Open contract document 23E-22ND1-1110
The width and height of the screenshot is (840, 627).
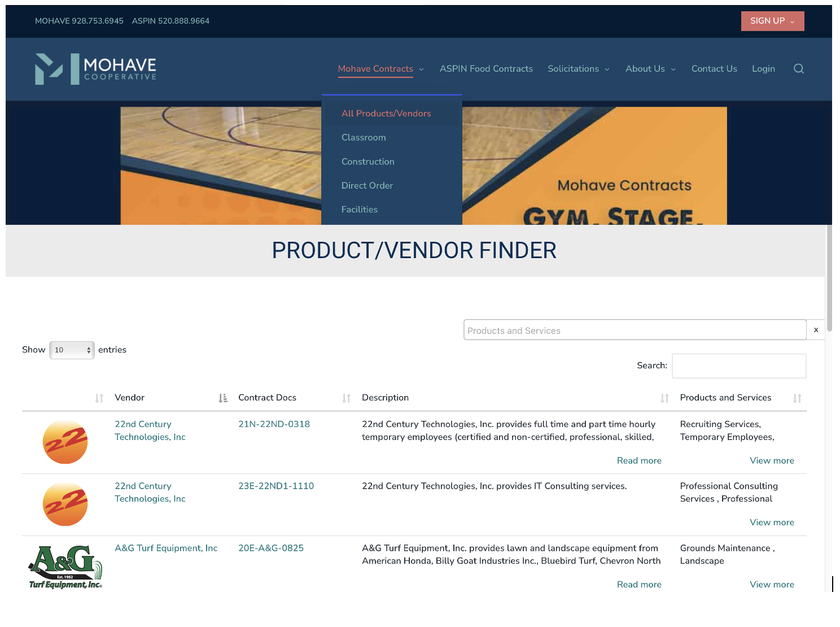click(276, 486)
